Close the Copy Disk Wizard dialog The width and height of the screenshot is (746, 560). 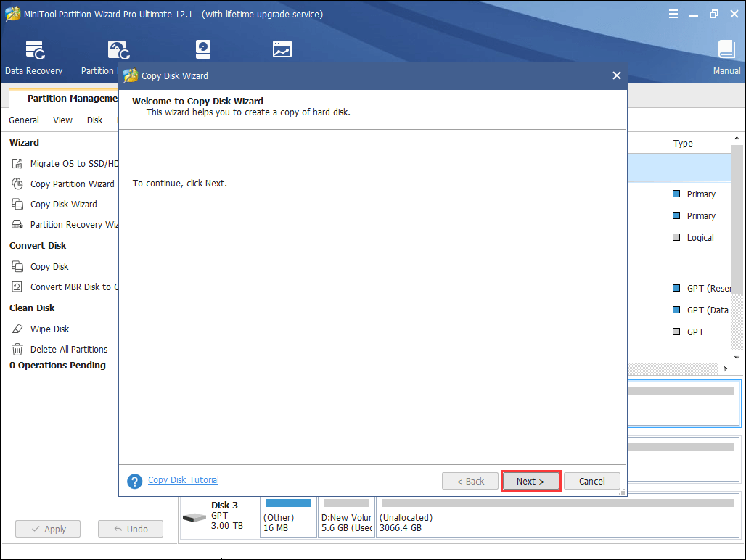pyautogui.click(x=617, y=75)
